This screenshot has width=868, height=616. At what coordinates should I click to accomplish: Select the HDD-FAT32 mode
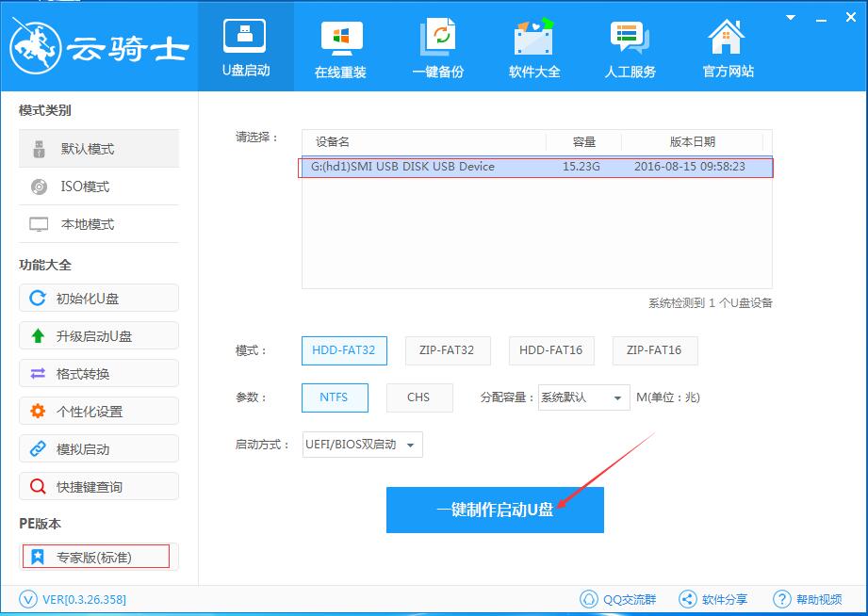[x=344, y=350]
